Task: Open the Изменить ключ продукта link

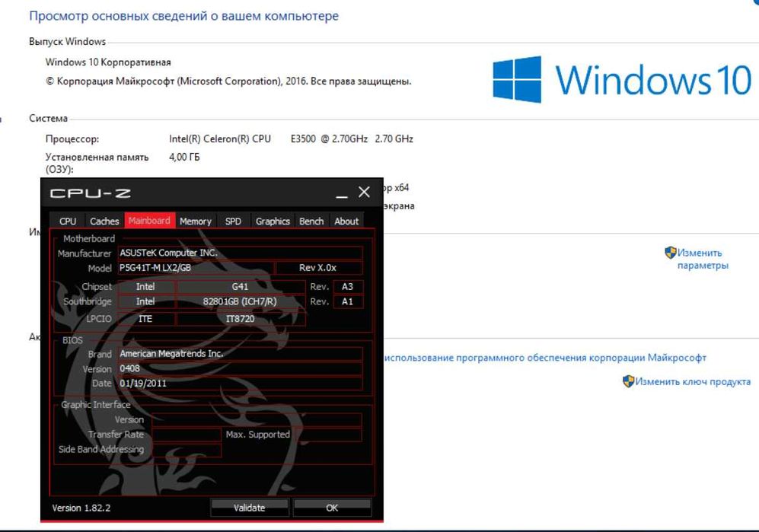Action: click(x=693, y=381)
